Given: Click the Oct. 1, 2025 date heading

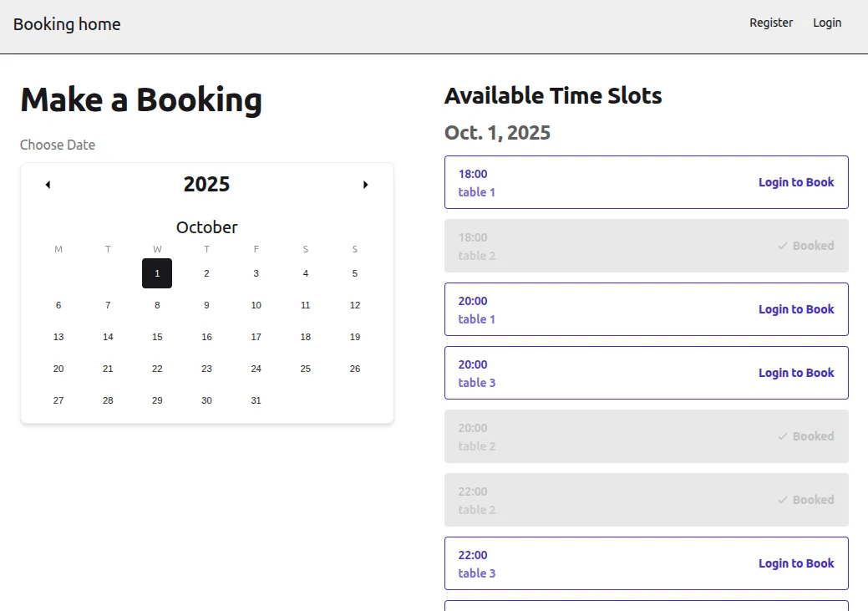Looking at the screenshot, I should tap(497, 132).
